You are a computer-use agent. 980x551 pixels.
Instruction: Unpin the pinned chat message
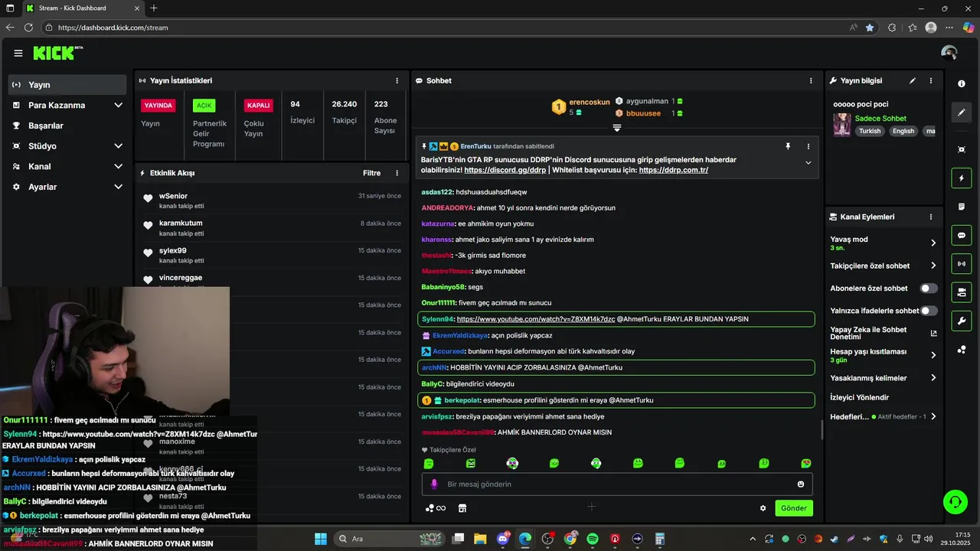click(x=787, y=146)
